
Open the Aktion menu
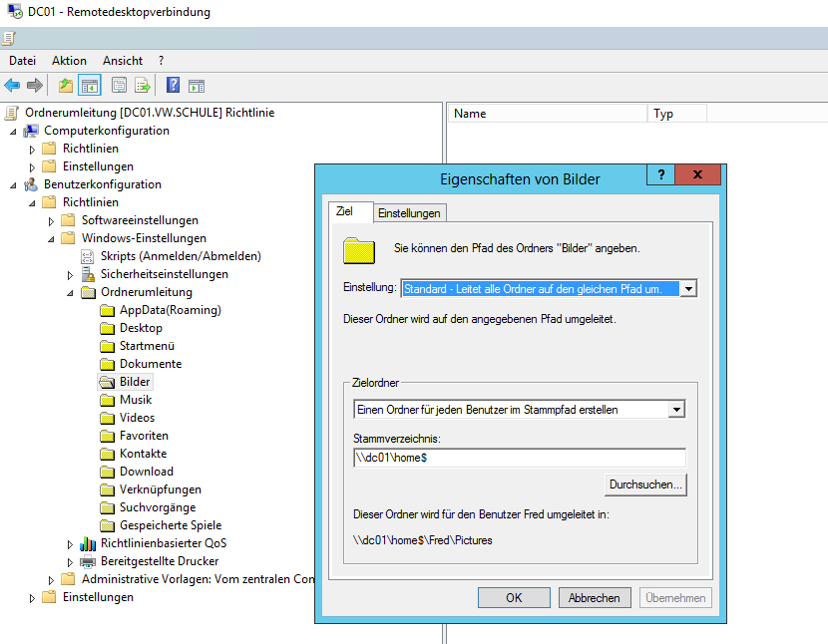[x=69, y=61]
